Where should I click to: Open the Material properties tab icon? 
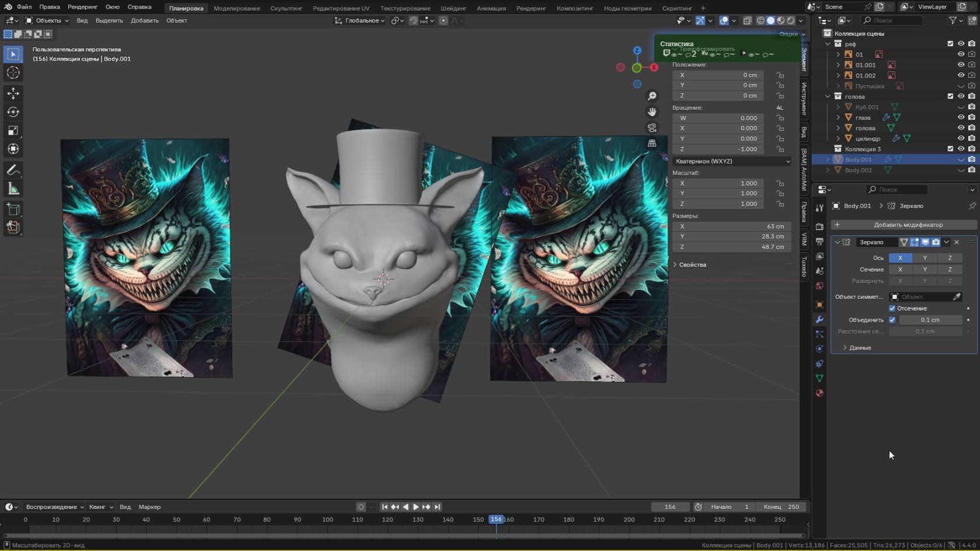coord(819,393)
